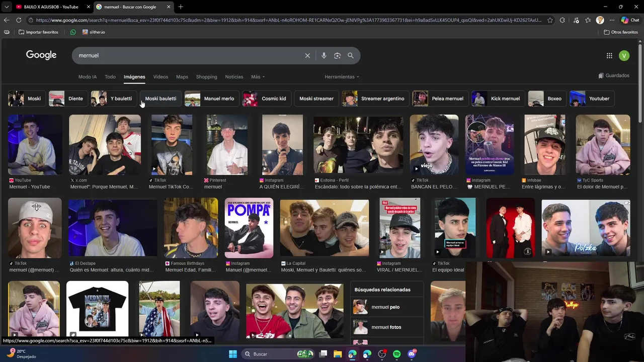This screenshot has height=362, width=644.
Task: Open Task View in the taskbar
Action: tap(324, 354)
